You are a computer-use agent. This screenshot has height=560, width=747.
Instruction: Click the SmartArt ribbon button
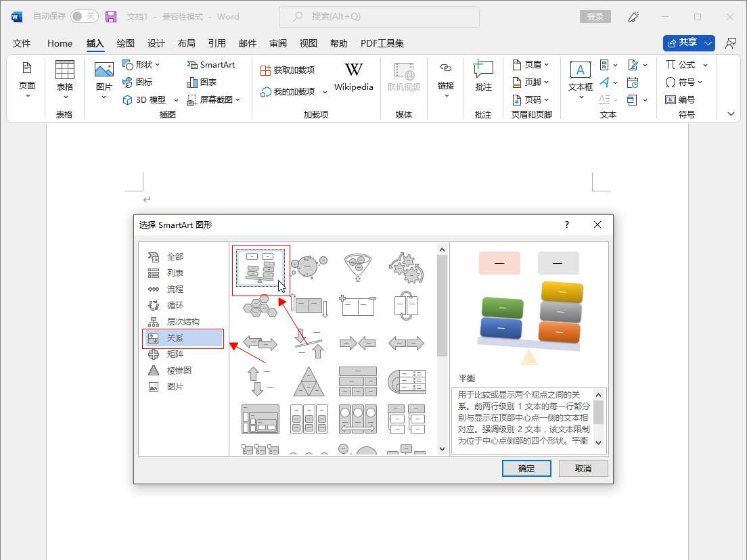coord(211,64)
